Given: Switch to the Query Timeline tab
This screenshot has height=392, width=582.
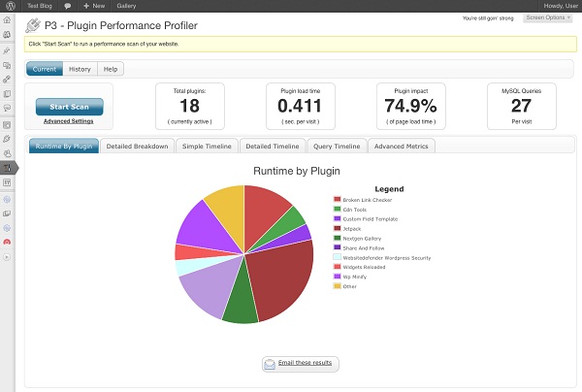Looking at the screenshot, I should click(x=336, y=146).
